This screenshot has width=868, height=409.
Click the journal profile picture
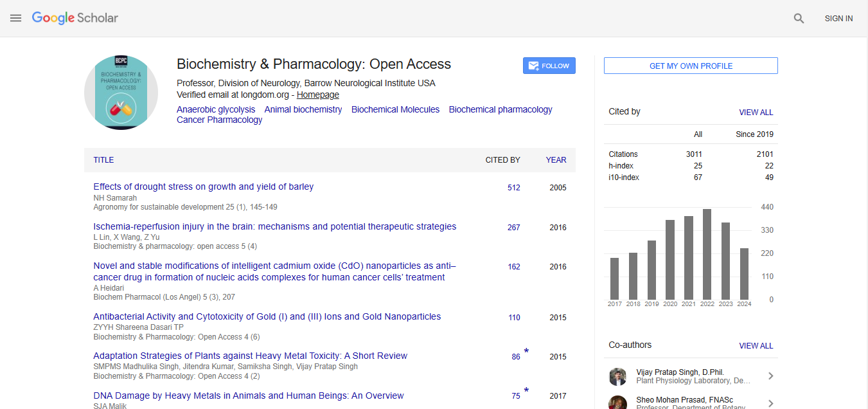[121, 93]
